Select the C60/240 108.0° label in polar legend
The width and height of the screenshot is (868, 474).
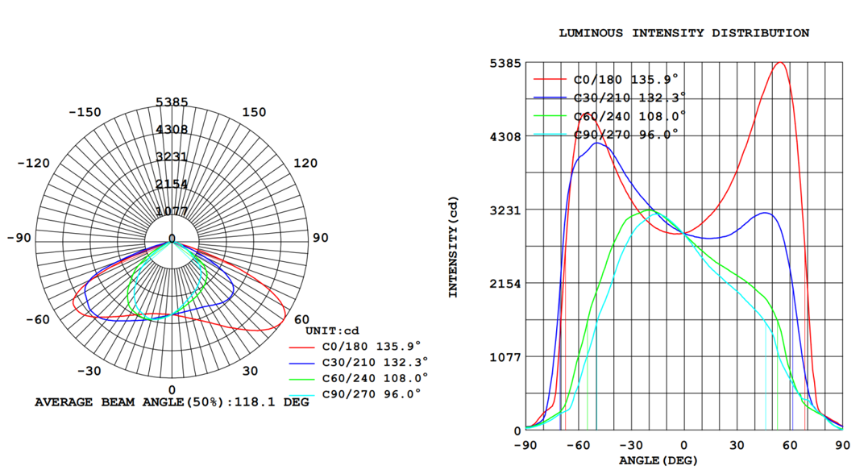(374, 377)
